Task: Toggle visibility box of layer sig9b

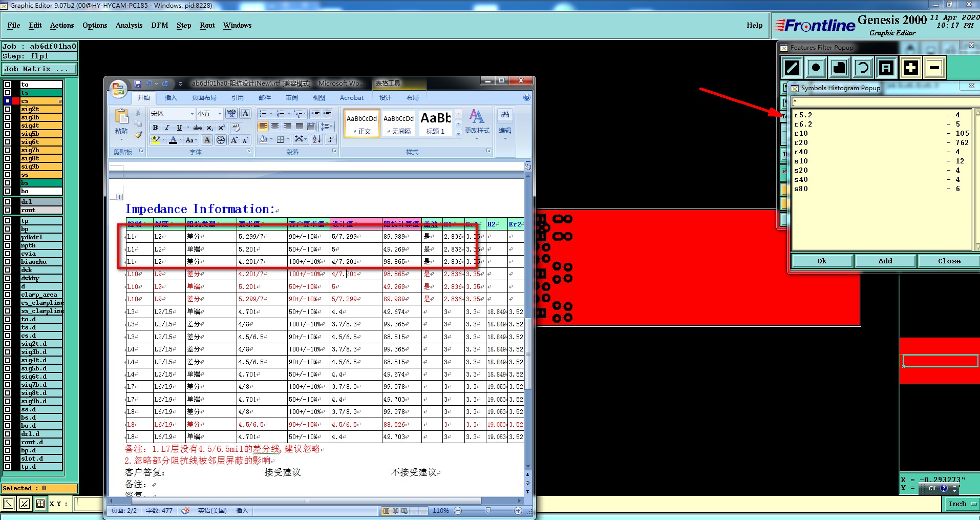Action: [8, 167]
